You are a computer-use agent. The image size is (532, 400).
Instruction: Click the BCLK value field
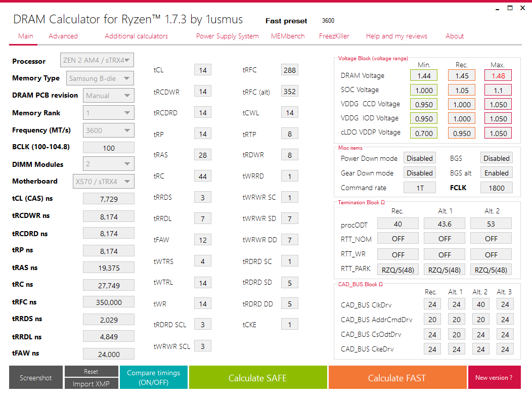pos(109,148)
